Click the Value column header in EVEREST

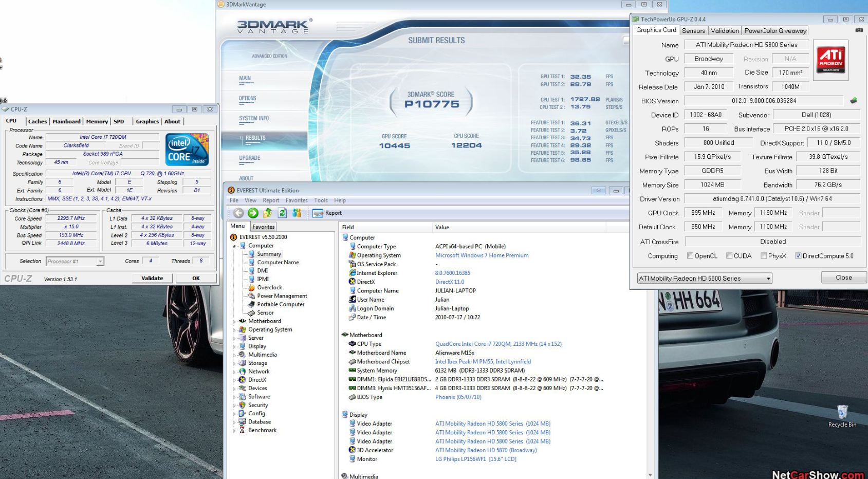519,227
